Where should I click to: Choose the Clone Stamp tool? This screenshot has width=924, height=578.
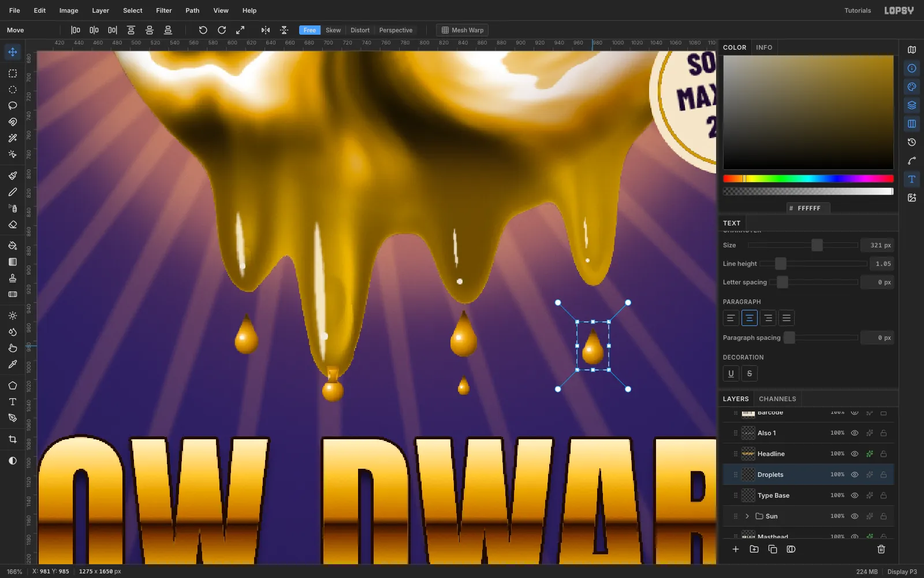[13, 278]
